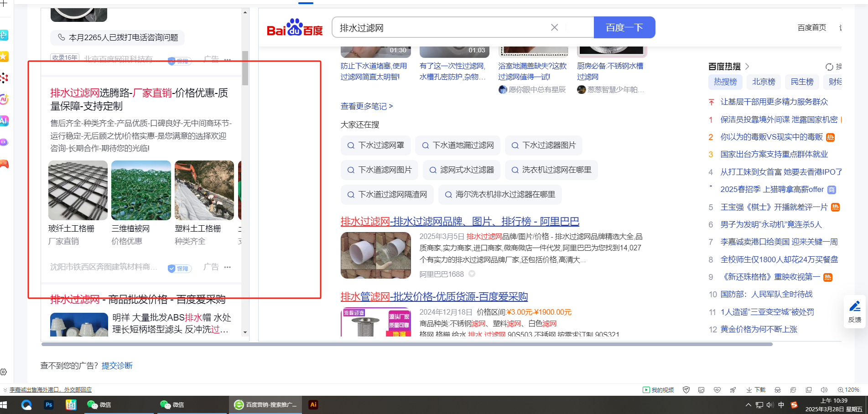Launch Photoshop from the taskbar
The image size is (868, 414).
[48, 405]
